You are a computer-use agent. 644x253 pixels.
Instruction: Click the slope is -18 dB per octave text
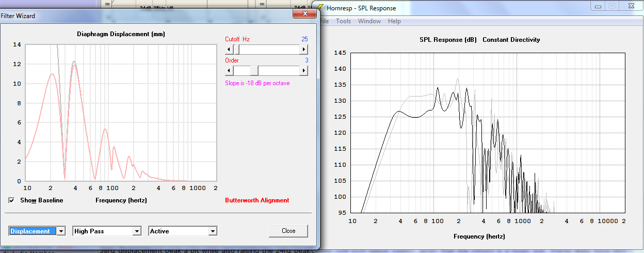[x=257, y=83]
